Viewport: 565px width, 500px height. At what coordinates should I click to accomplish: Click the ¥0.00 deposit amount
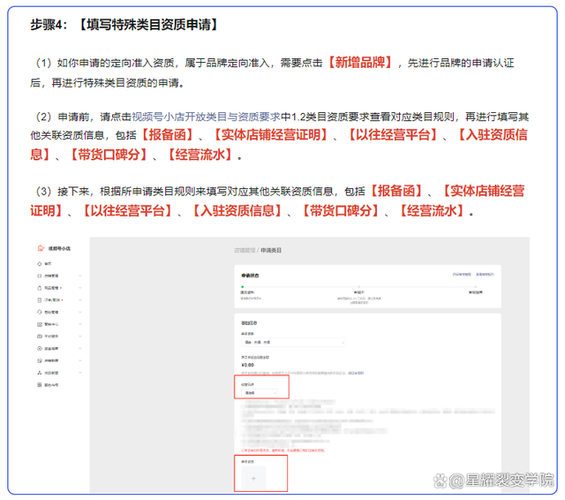248,365
